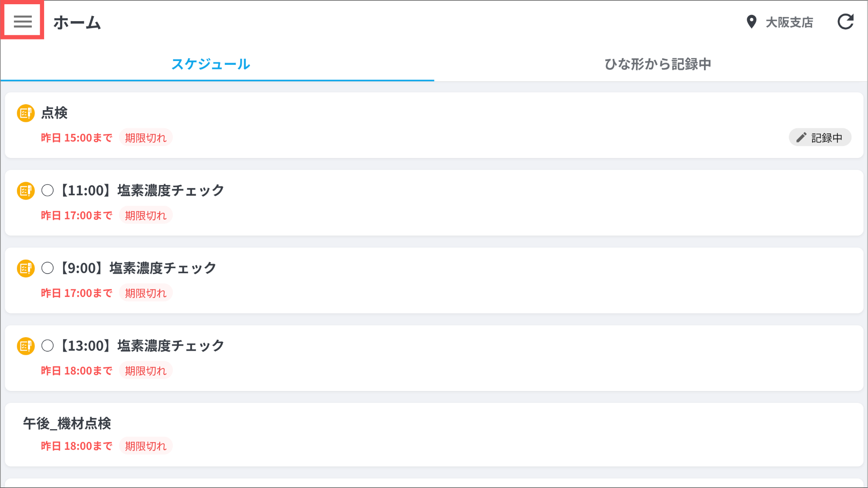
Task: Click checklist icon for 11:00 塩素濃度チェック
Action: [25, 191]
